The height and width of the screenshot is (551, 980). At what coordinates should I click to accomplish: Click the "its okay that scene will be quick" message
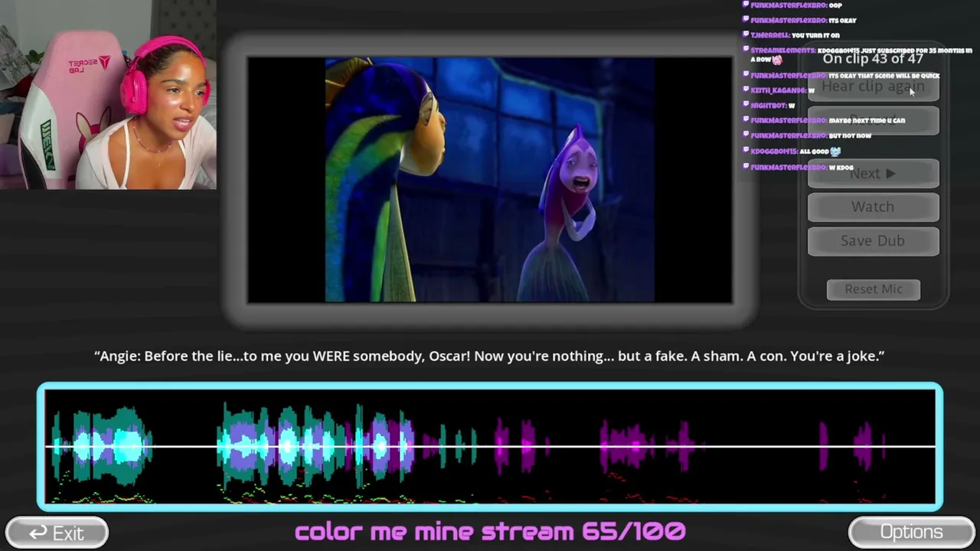pyautogui.click(x=884, y=76)
